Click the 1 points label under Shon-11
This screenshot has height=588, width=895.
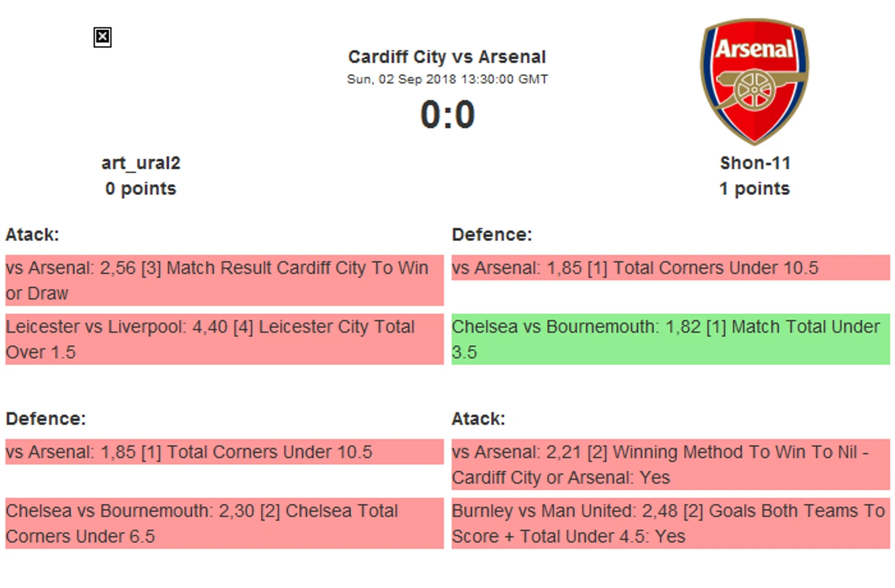click(x=755, y=189)
